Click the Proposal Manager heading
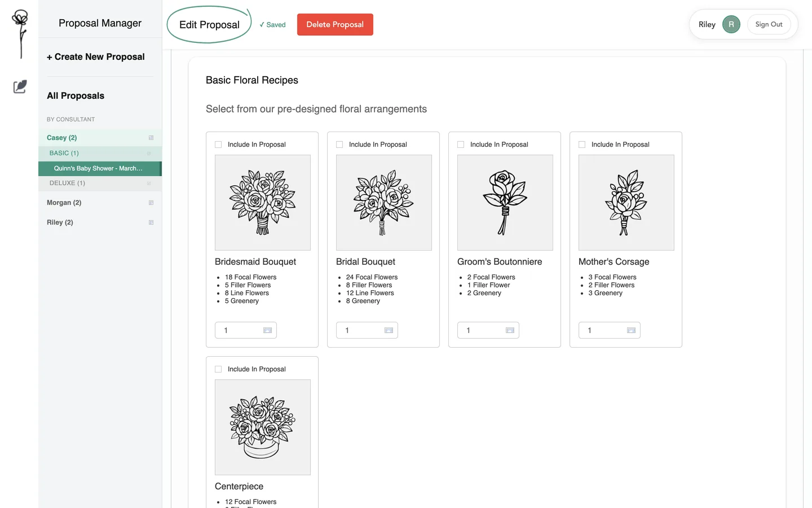 coord(100,23)
